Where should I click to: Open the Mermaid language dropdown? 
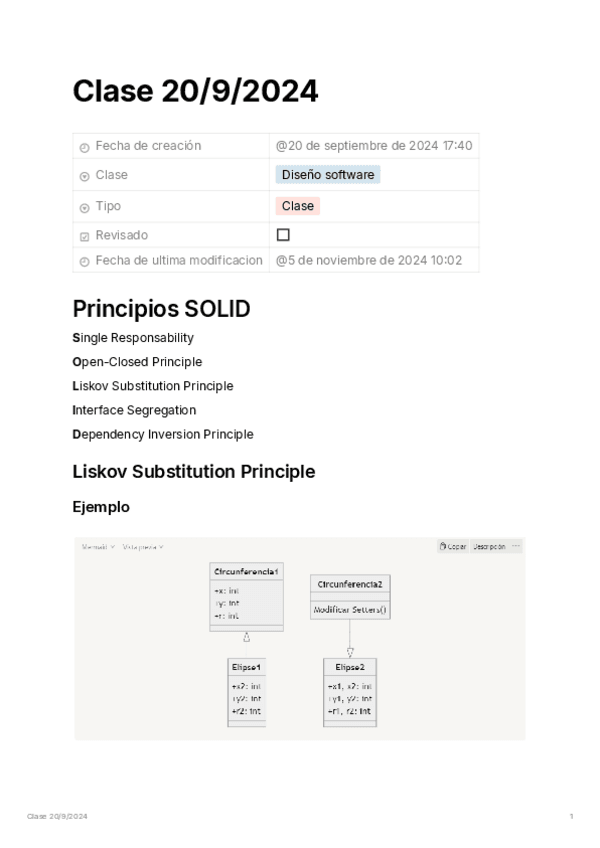coord(98,547)
